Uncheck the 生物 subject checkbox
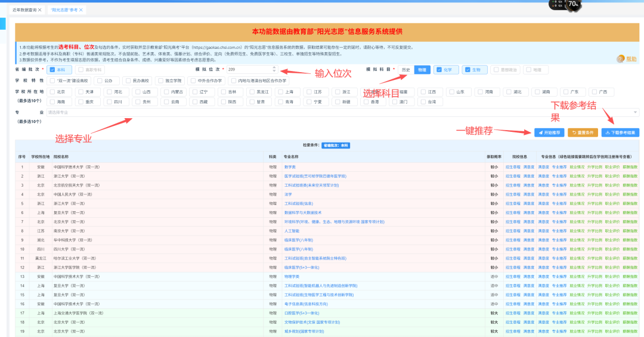This screenshot has width=644, height=337. pyautogui.click(x=467, y=70)
